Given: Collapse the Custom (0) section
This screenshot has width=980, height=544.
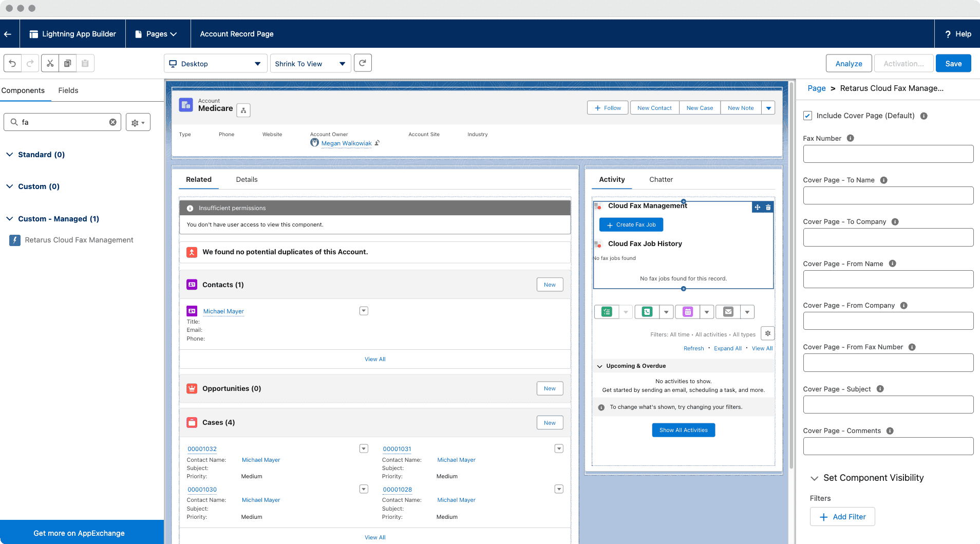Looking at the screenshot, I should tap(9, 186).
